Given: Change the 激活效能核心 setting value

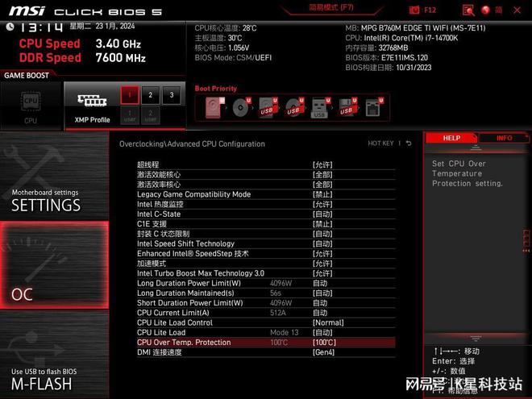Looking at the screenshot, I should point(322,175).
